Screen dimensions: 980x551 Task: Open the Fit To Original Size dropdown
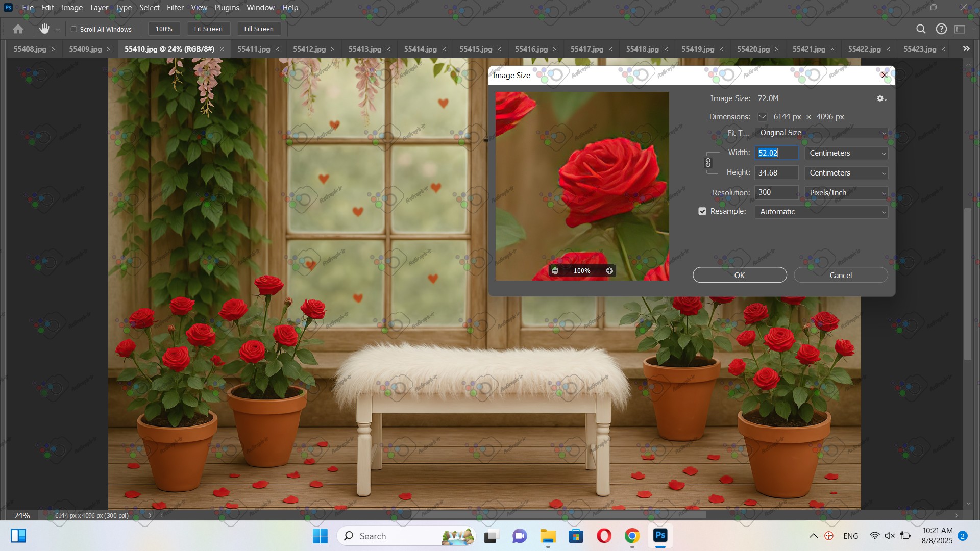[821, 133]
